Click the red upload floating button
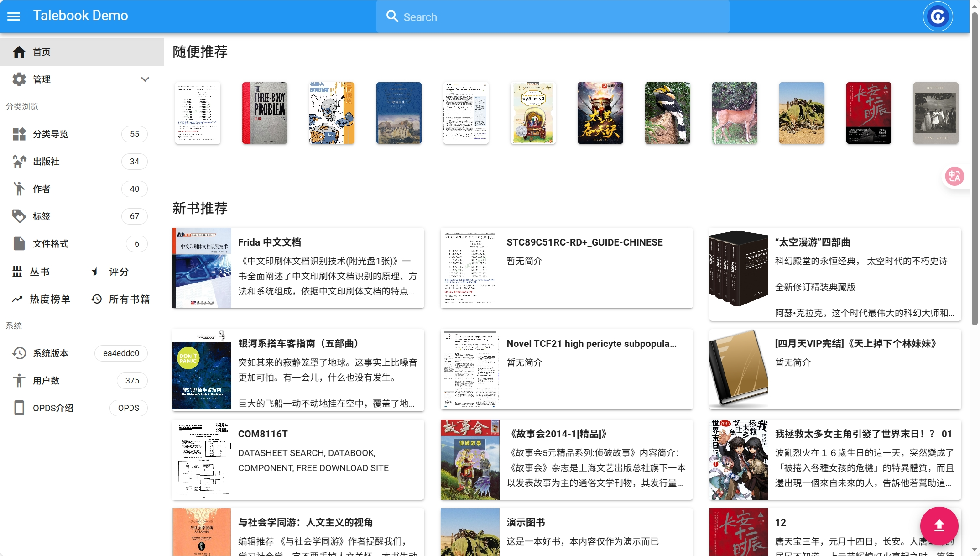Viewport: 980px width, 556px height. (939, 526)
